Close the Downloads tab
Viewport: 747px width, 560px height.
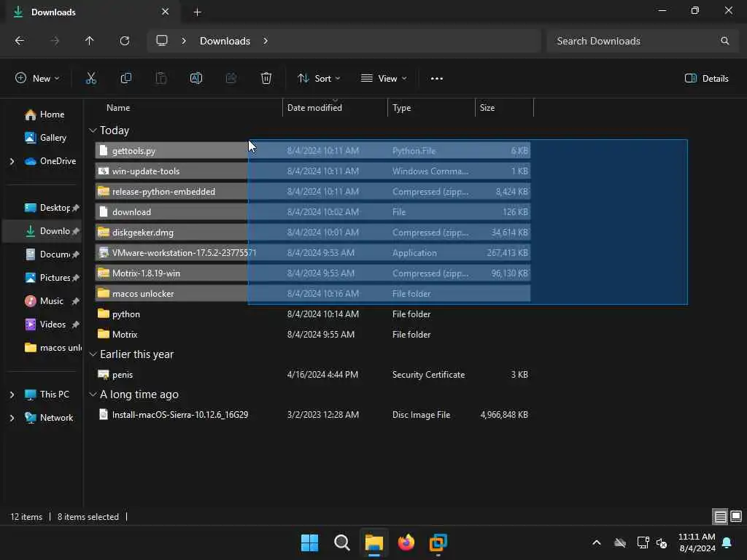[166, 12]
